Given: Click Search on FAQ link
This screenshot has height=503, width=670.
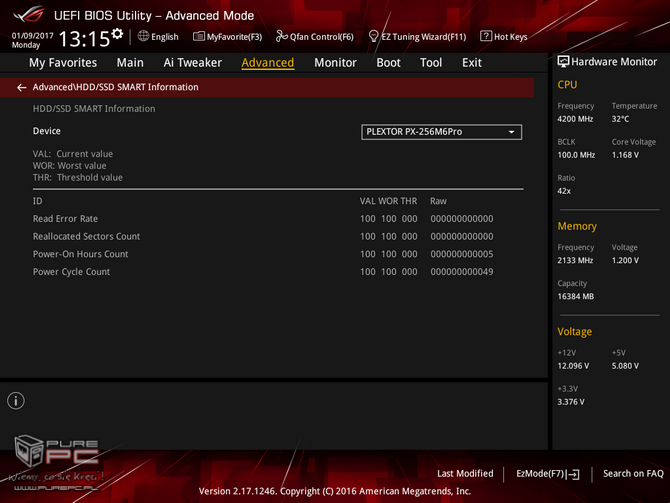Looking at the screenshot, I should [633, 474].
